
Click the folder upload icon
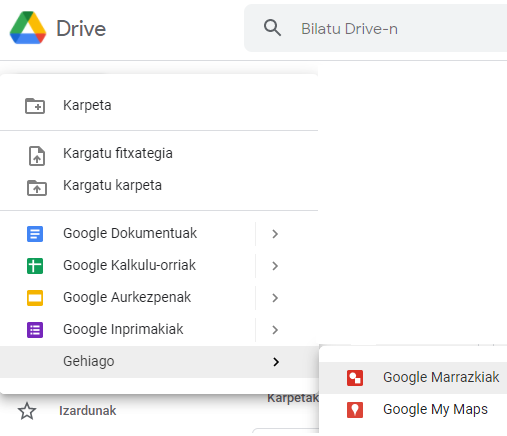pos(37,188)
